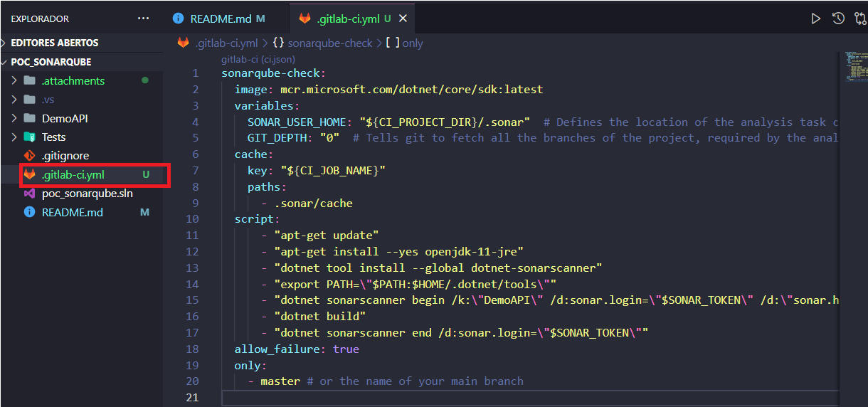
Task: Click "${CI_JOB_NAME}" value on line 7
Action: click(332, 171)
